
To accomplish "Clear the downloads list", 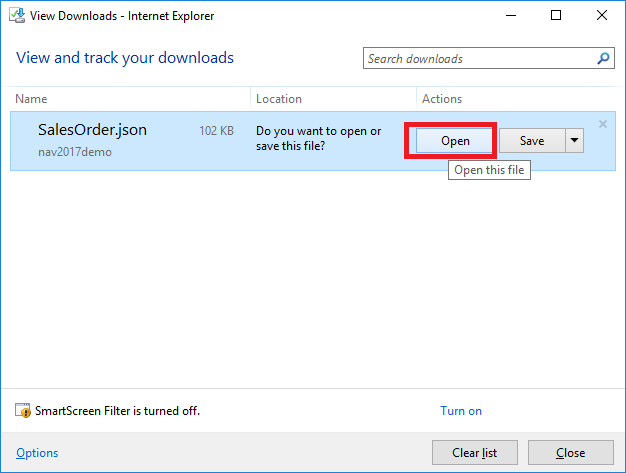I will pos(475,453).
